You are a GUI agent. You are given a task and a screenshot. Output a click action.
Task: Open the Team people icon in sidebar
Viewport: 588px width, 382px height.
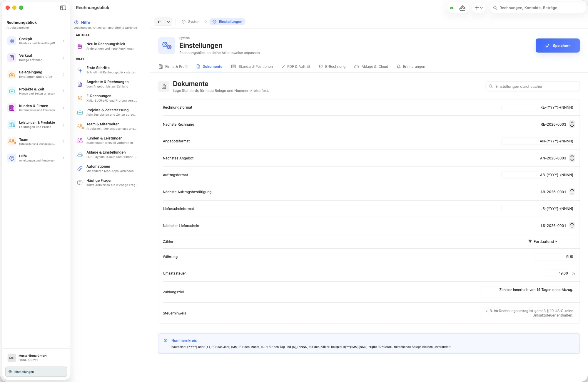pyautogui.click(x=12, y=142)
